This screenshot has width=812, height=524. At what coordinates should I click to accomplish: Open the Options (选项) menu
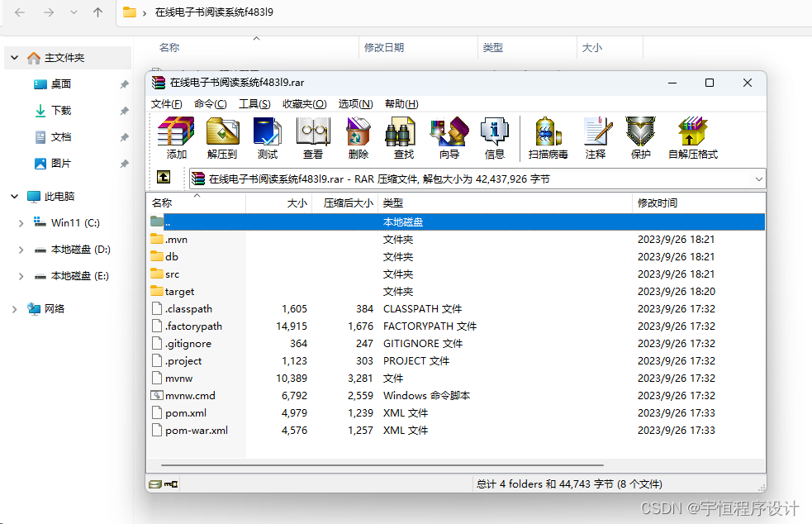click(356, 103)
